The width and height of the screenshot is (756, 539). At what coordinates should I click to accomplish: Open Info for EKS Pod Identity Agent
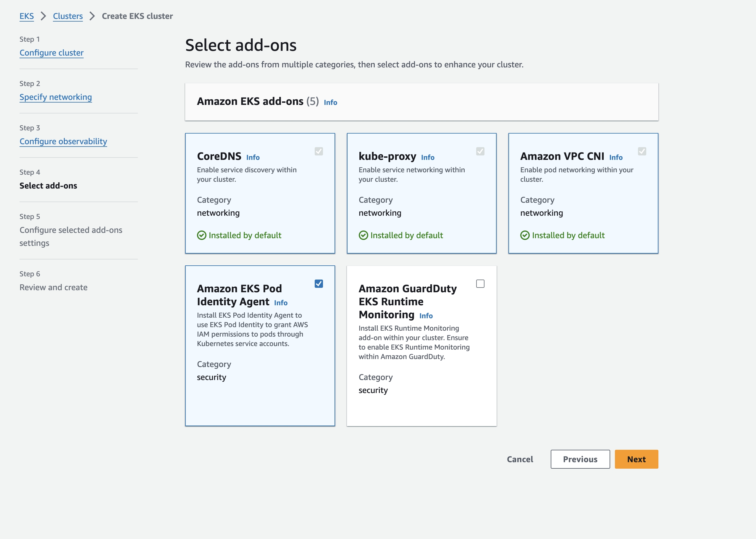pyautogui.click(x=281, y=303)
